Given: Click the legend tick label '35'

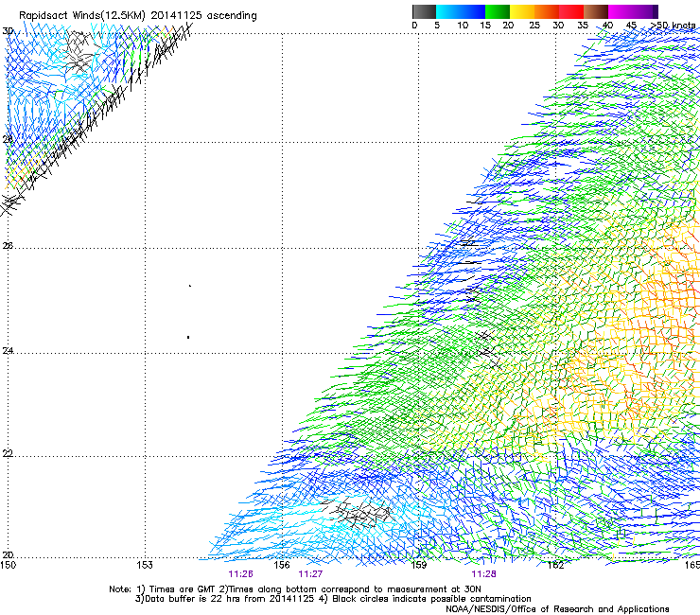Looking at the screenshot, I should point(583,26).
